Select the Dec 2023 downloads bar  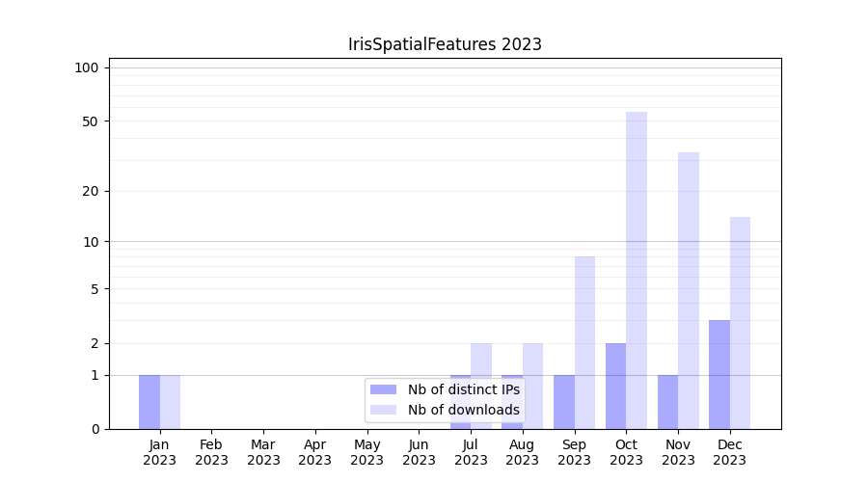coord(740,323)
